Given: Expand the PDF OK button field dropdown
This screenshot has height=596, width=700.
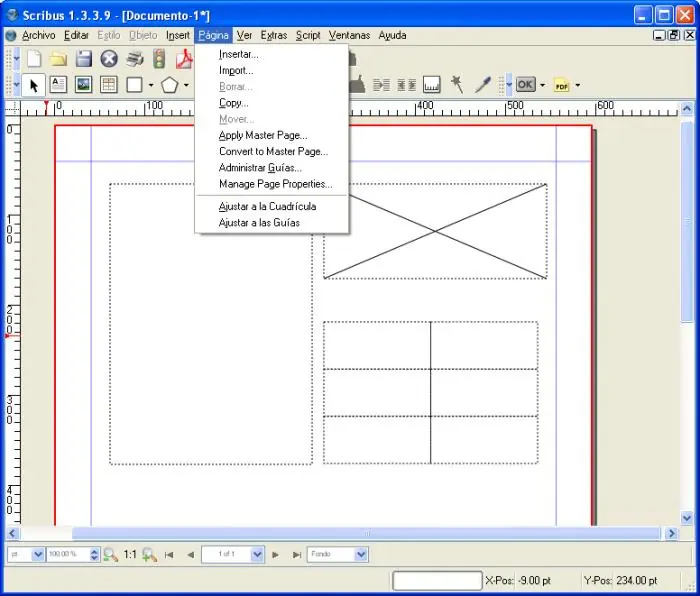Looking at the screenshot, I should click(x=542, y=85).
